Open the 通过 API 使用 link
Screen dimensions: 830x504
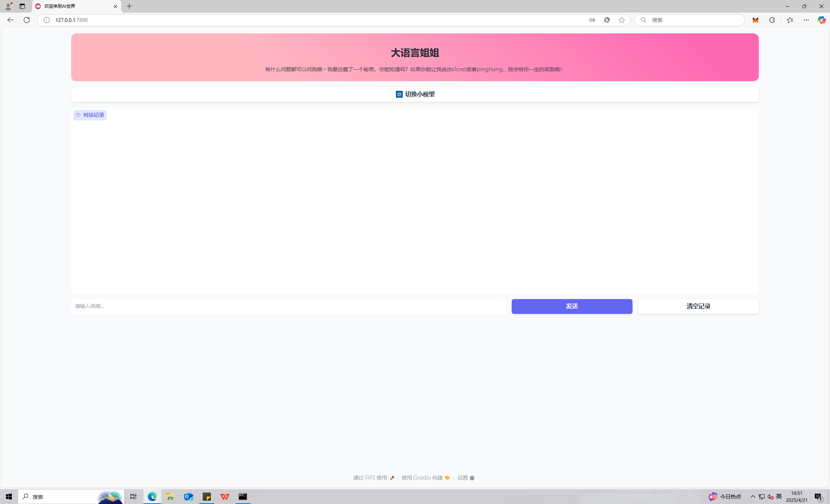(x=373, y=478)
